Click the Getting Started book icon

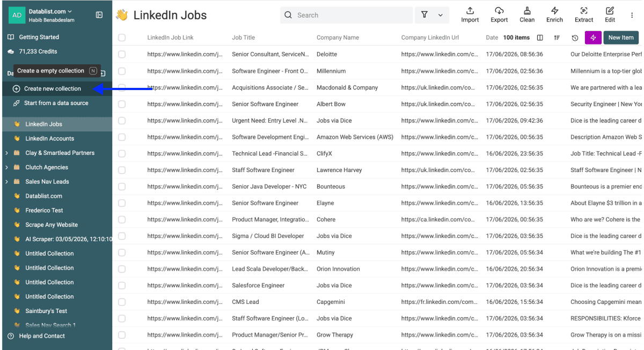11,37
